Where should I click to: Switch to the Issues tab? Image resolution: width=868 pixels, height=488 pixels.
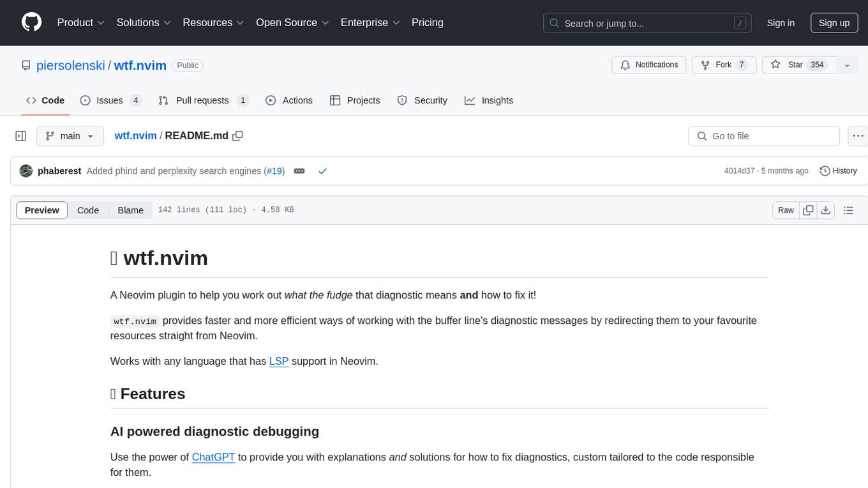(110, 100)
